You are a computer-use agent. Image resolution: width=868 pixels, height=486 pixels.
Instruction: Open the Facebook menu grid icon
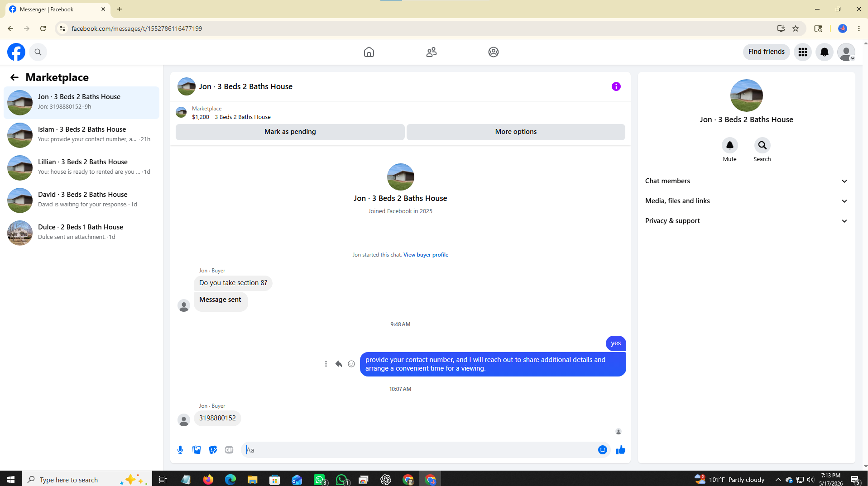tap(803, 52)
